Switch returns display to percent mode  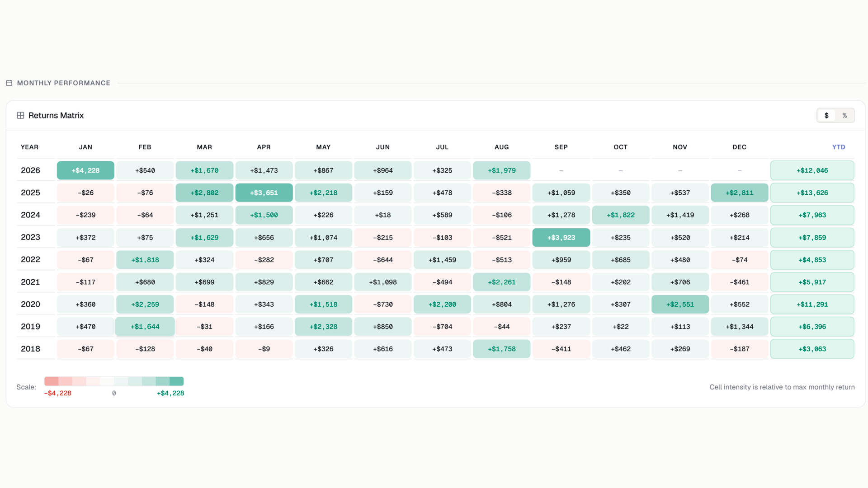tap(844, 116)
